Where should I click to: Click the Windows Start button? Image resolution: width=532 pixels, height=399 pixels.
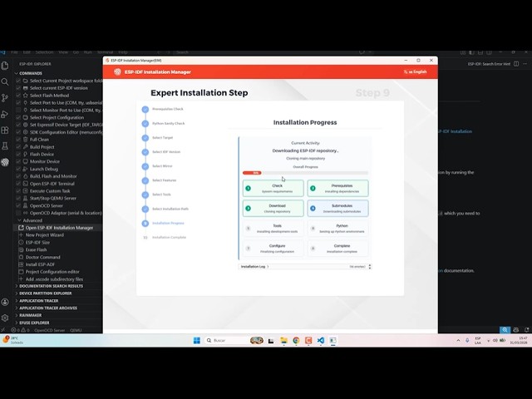[197, 340]
